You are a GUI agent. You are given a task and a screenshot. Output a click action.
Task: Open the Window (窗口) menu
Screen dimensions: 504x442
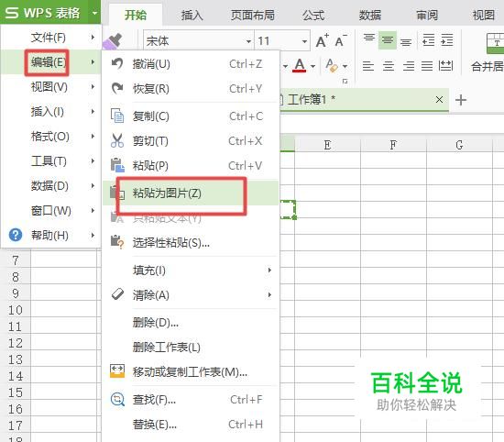tap(50, 210)
